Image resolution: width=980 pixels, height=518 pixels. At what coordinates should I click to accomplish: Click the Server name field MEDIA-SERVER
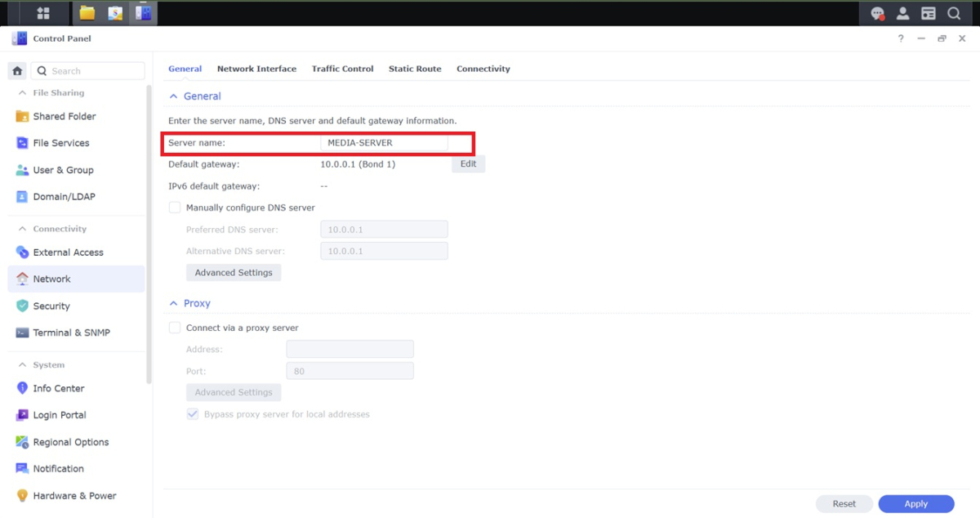384,143
